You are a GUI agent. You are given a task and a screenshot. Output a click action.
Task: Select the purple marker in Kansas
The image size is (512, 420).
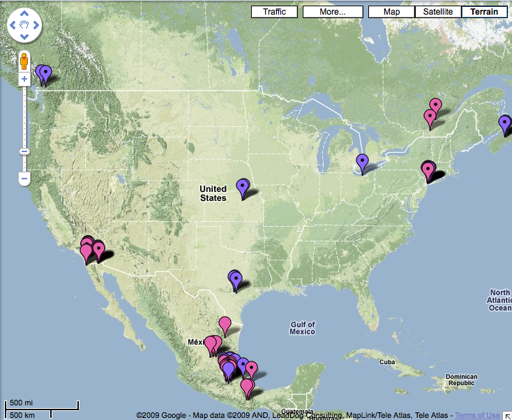[243, 186]
